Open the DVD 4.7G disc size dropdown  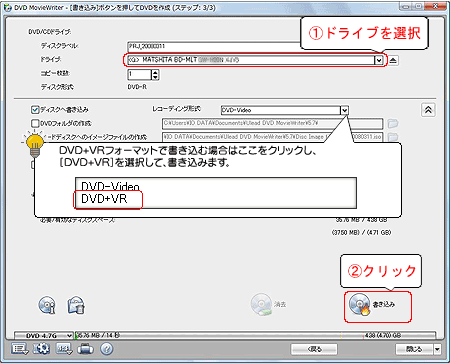point(69,335)
